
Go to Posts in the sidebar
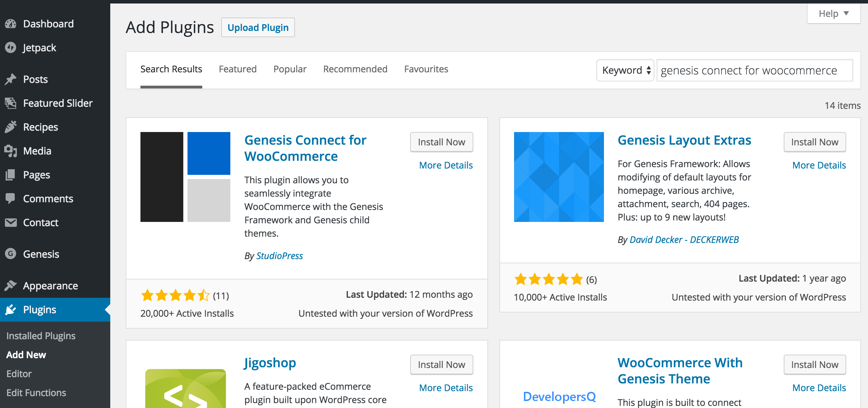(x=55, y=79)
